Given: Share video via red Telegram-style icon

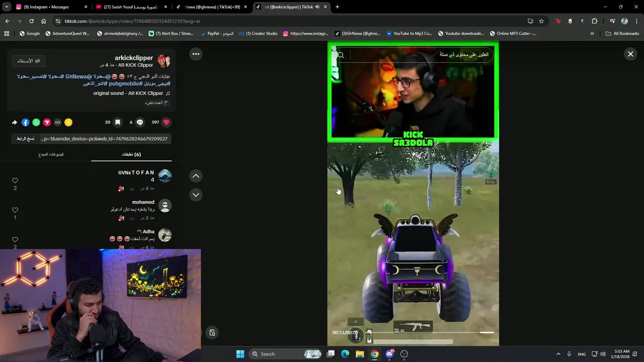Looking at the screenshot, I should coord(47,122).
